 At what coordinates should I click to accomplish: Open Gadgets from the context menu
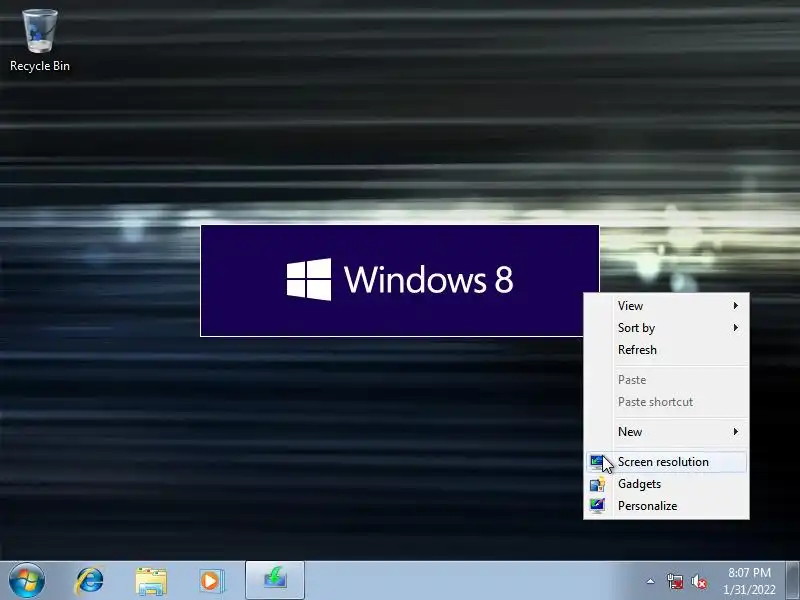(x=666, y=484)
